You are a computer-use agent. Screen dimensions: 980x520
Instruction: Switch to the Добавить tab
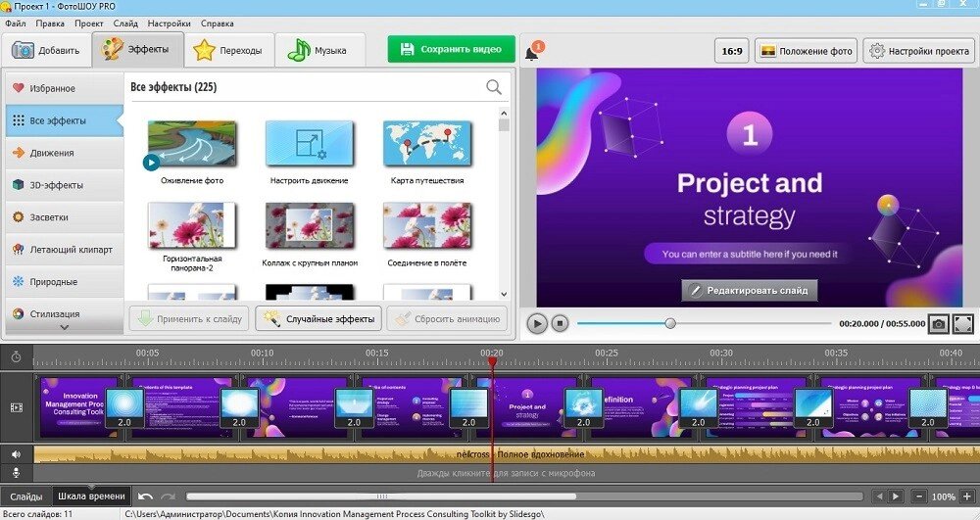(x=47, y=50)
